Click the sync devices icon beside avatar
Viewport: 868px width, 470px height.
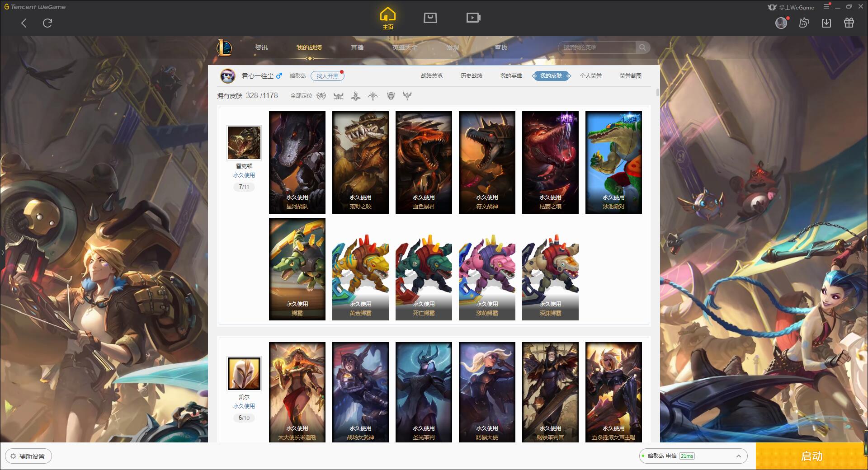(804, 23)
